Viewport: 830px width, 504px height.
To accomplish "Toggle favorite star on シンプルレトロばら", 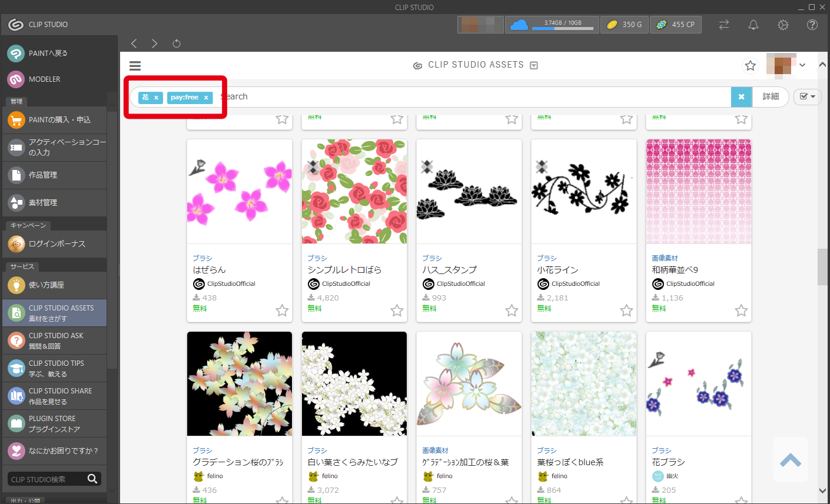I will coord(397,311).
